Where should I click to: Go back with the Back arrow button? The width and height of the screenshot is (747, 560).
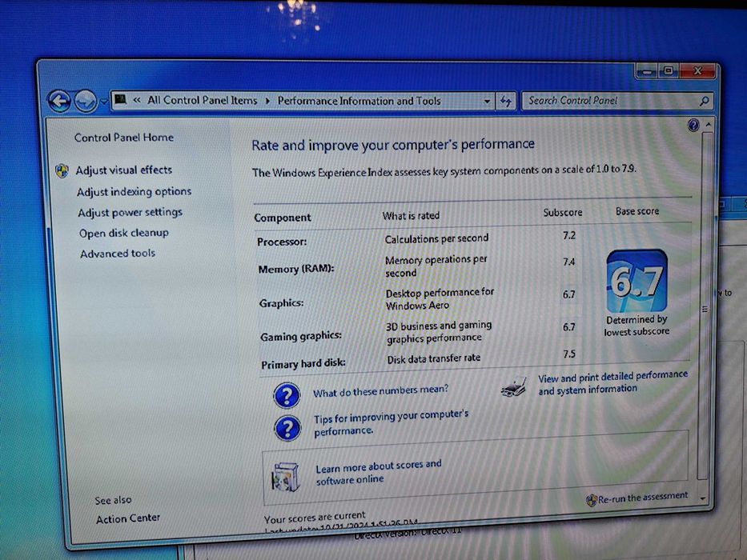[59, 101]
